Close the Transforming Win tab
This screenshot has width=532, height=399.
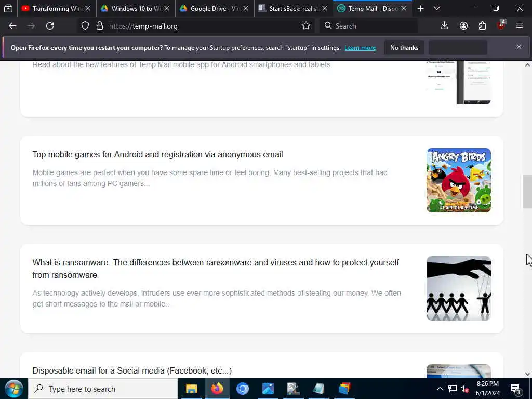click(88, 8)
